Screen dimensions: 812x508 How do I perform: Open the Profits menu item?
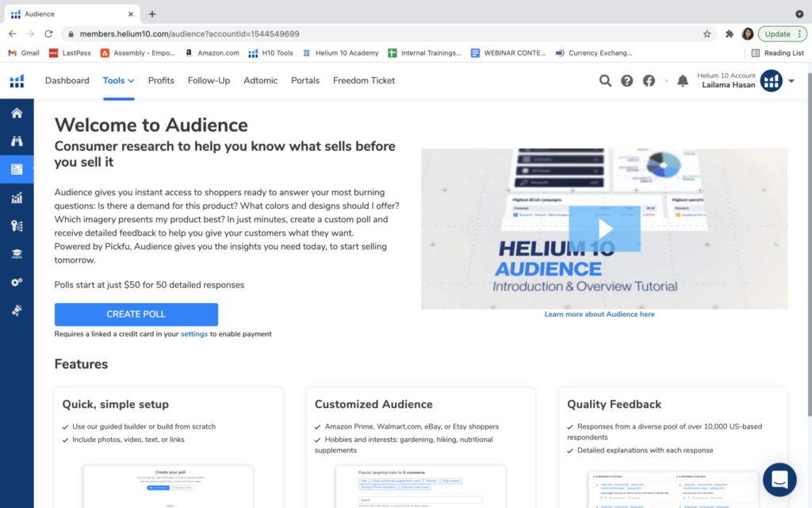click(161, 80)
